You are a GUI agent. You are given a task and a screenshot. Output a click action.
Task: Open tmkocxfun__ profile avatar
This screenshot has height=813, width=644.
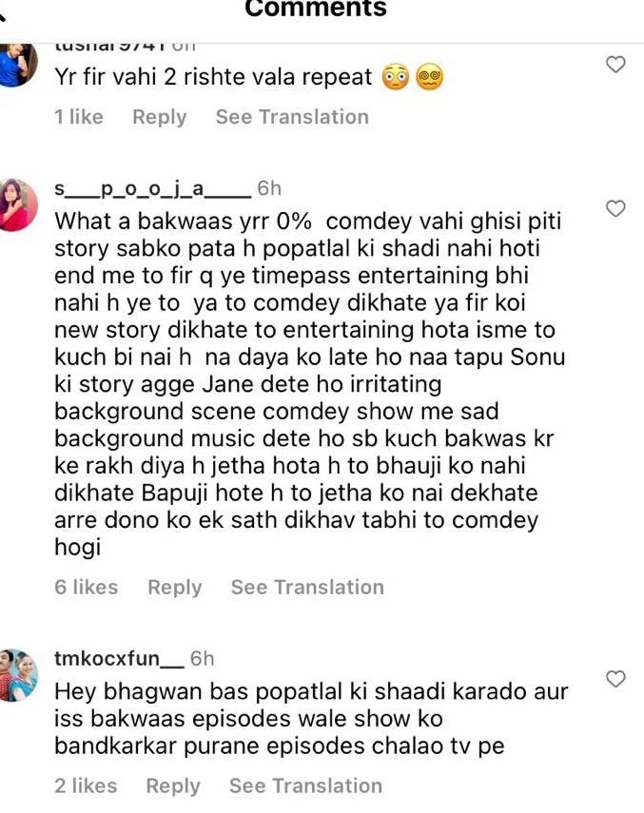point(18,675)
